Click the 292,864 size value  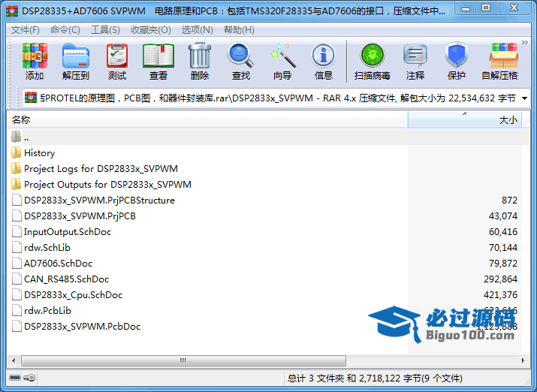500,279
